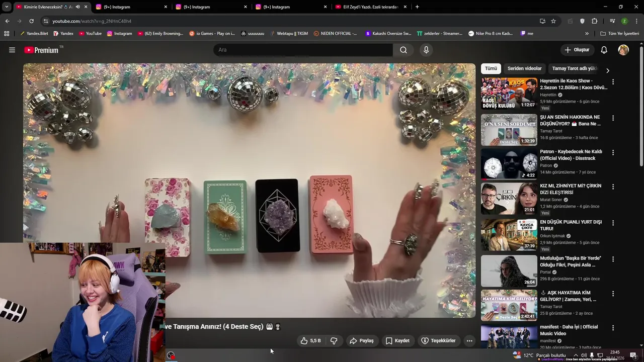The image size is (644, 362).
Task: Click the main video player
Action: (x=249, y=190)
